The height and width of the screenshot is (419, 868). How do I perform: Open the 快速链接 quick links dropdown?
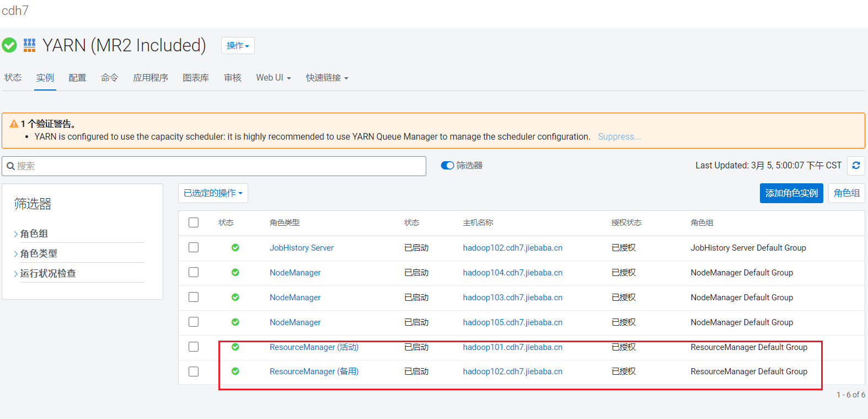click(327, 78)
